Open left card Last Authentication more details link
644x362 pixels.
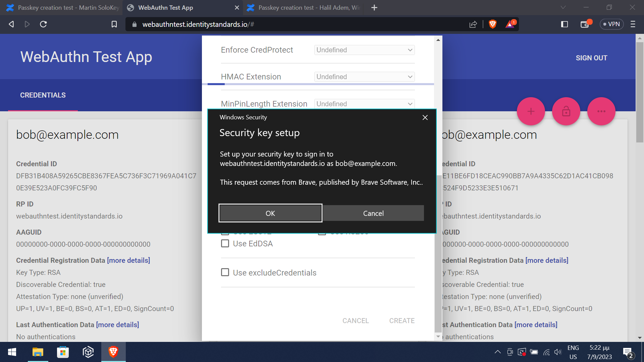[117, 325]
